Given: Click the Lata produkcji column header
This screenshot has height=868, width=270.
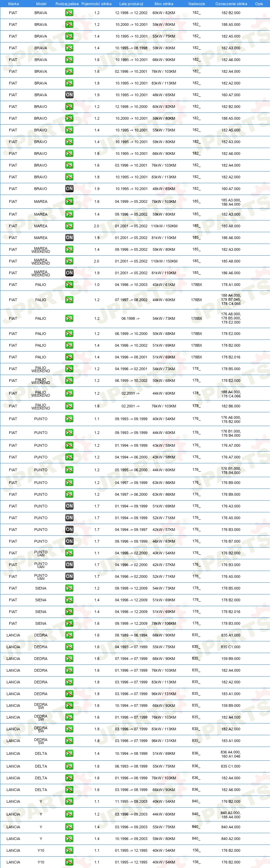Looking at the screenshot, I should pyautogui.click(x=131, y=4).
